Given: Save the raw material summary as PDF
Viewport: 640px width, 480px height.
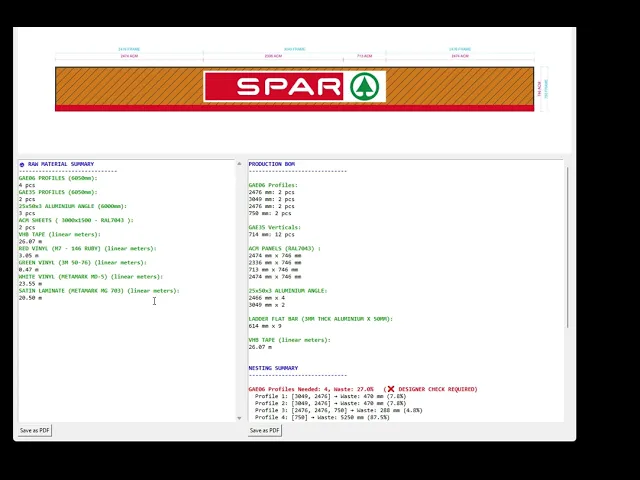Looking at the screenshot, I should click(35, 430).
